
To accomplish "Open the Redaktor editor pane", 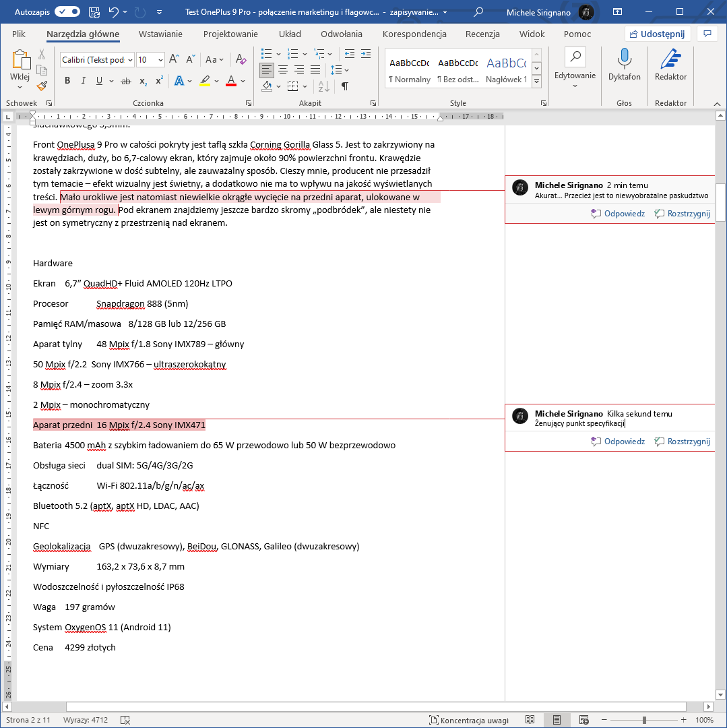I will click(x=670, y=65).
